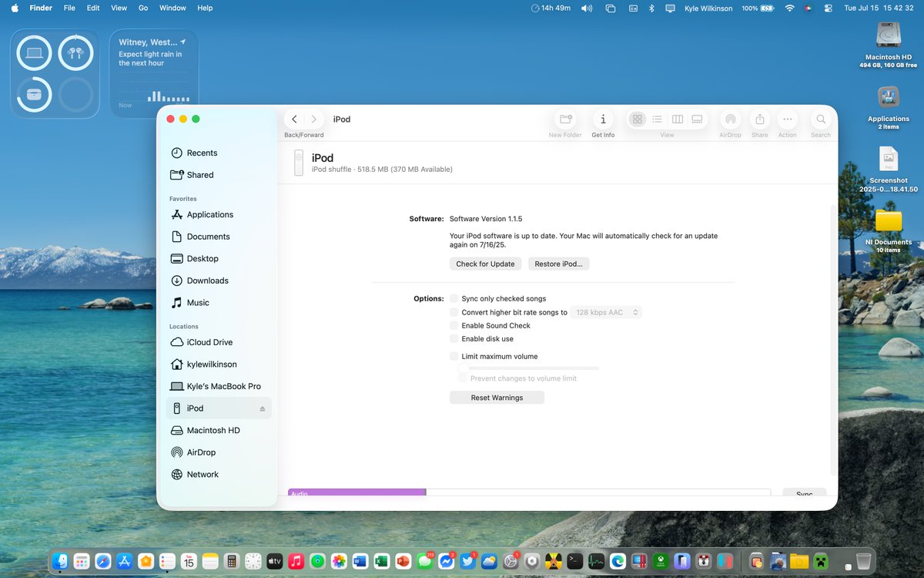The width and height of the screenshot is (924, 578).
Task: Click the AirDrop toolbar icon
Action: tap(730, 119)
